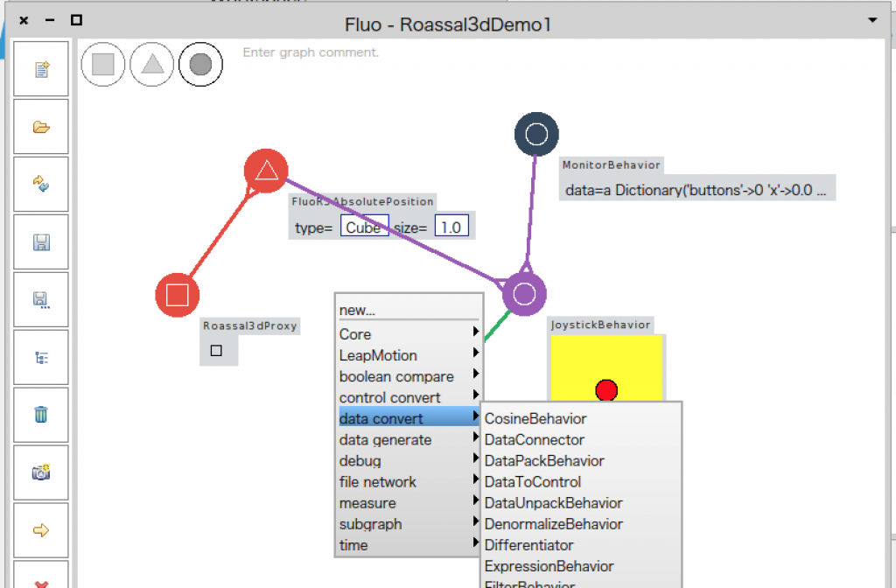Click the size field showing 1.0
896x588 pixels.
tap(451, 226)
